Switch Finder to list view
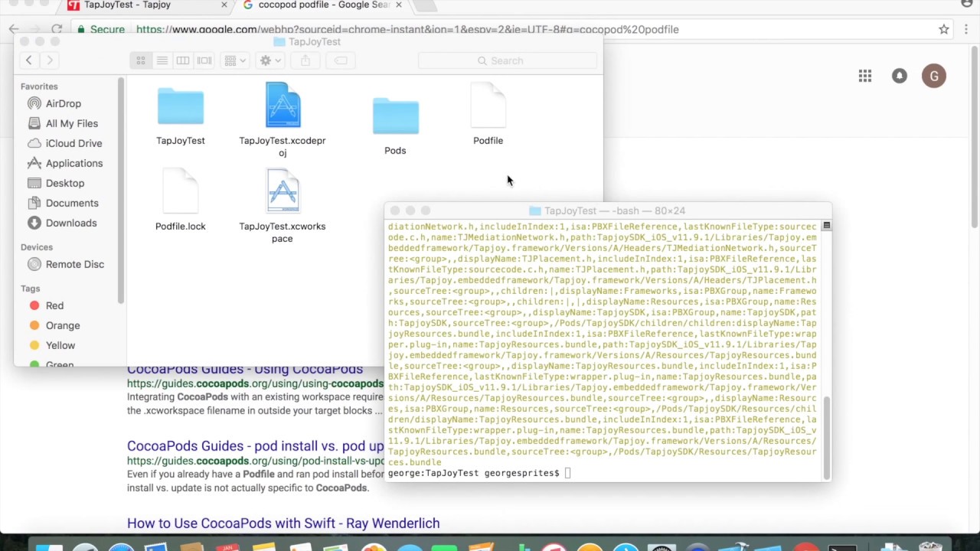This screenshot has height=551, width=980. [x=162, y=60]
